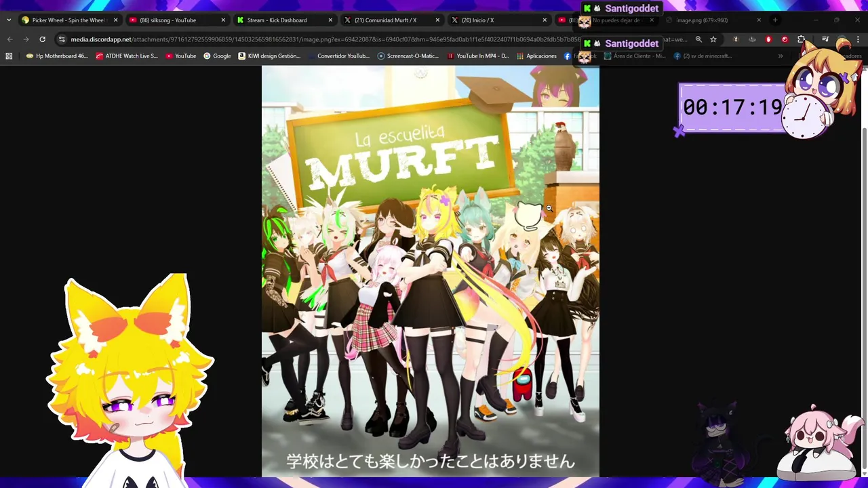Viewport: 868px width, 488px height.
Task: Open the Chrome three-dot menu
Action: click(x=859, y=39)
